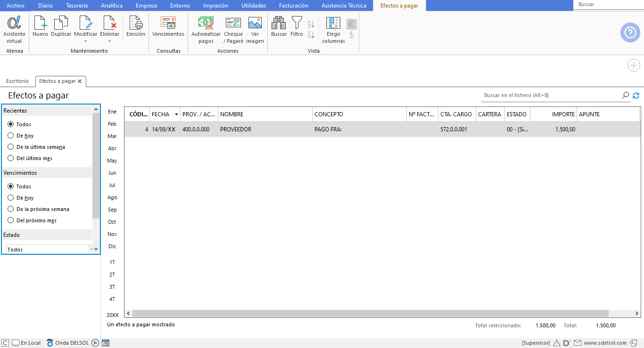Close the Efectos a pagar tab
Viewport: 644px width, 348px height.
(80, 81)
